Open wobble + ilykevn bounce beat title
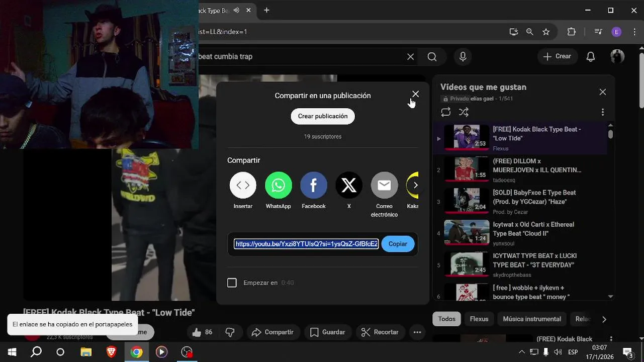 pyautogui.click(x=531, y=292)
